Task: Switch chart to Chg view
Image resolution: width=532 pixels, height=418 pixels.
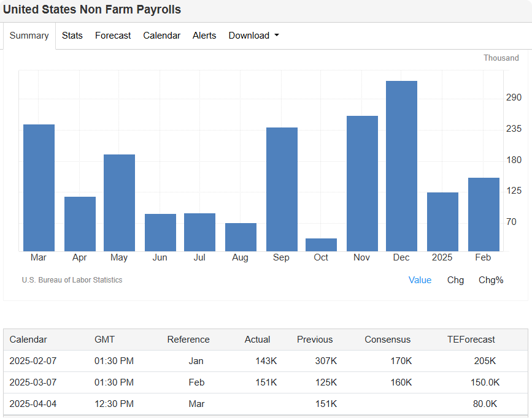Action: point(455,280)
